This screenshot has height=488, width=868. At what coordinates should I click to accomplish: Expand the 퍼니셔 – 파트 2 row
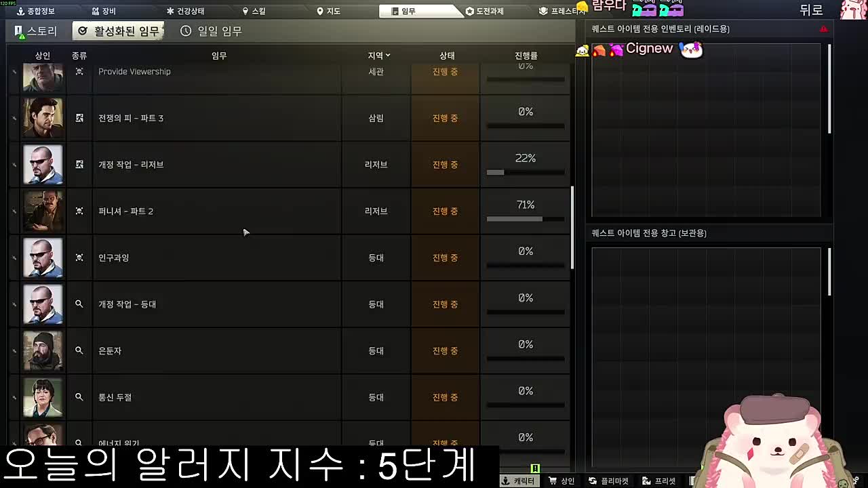point(288,211)
